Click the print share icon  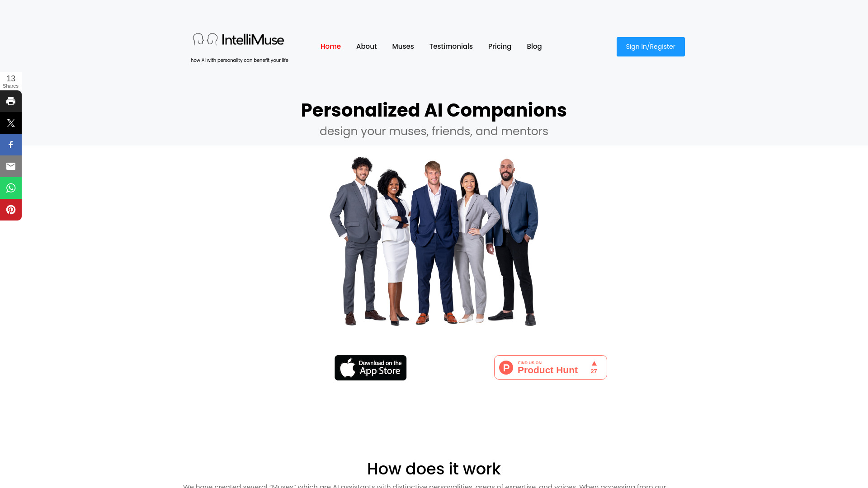point(11,101)
